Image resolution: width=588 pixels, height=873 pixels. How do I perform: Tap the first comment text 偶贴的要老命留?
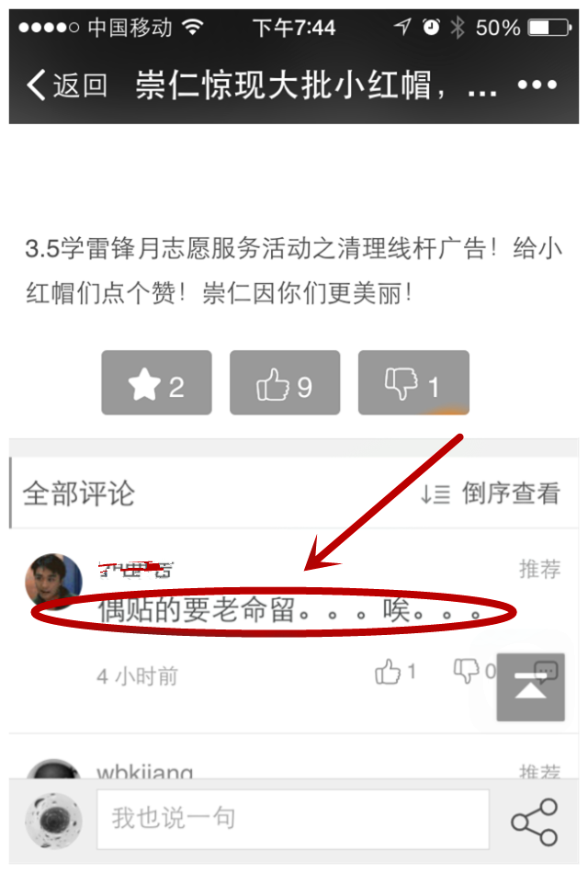(x=197, y=610)
